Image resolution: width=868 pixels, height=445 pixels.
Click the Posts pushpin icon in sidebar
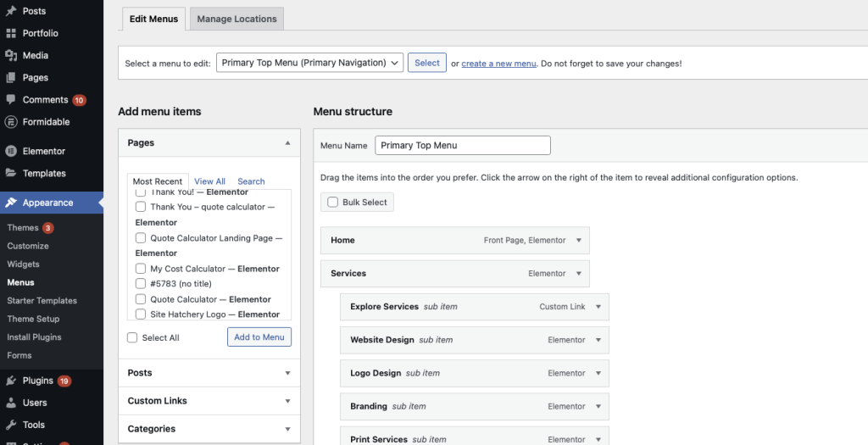tap(11, 11)
